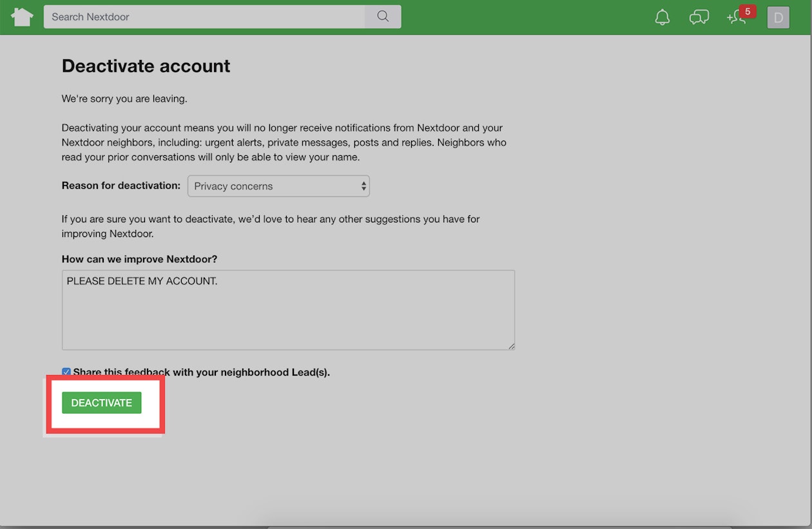Click the 'Reason for deactivation:' label
Viewport: 812px width, 529px height.
[x=121, y=186]
